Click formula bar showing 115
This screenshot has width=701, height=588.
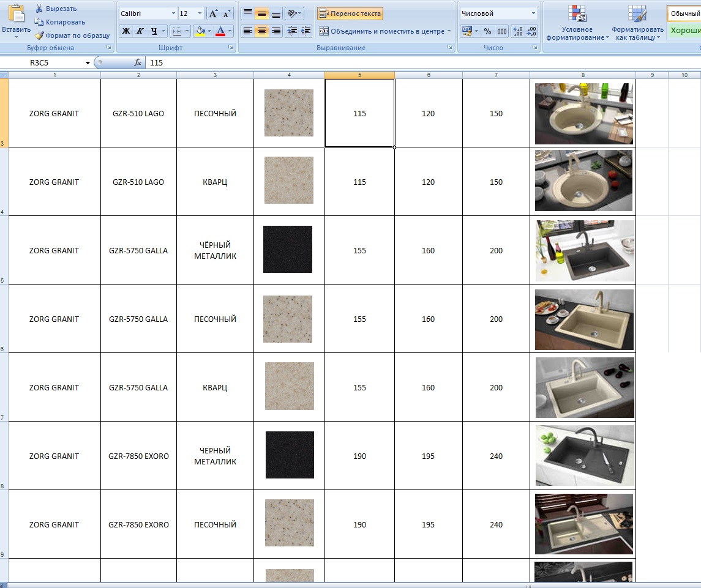coord(423,62)
